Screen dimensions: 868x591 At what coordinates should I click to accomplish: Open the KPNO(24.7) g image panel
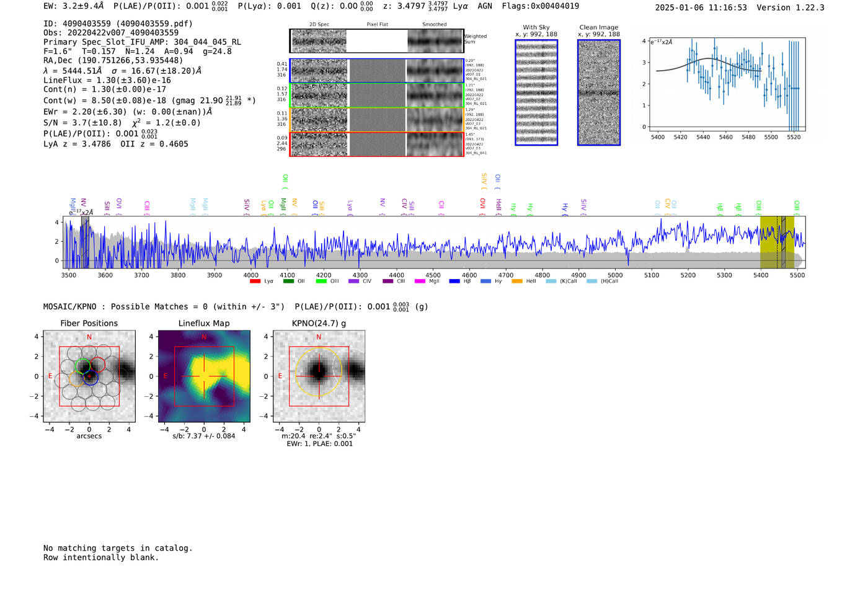coord(319,376)
